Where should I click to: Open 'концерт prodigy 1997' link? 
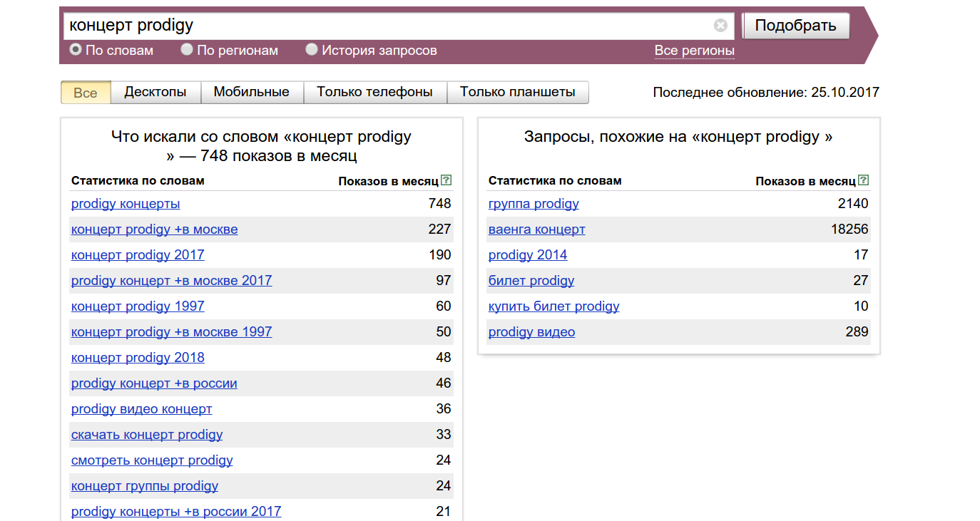click(138, 306)
